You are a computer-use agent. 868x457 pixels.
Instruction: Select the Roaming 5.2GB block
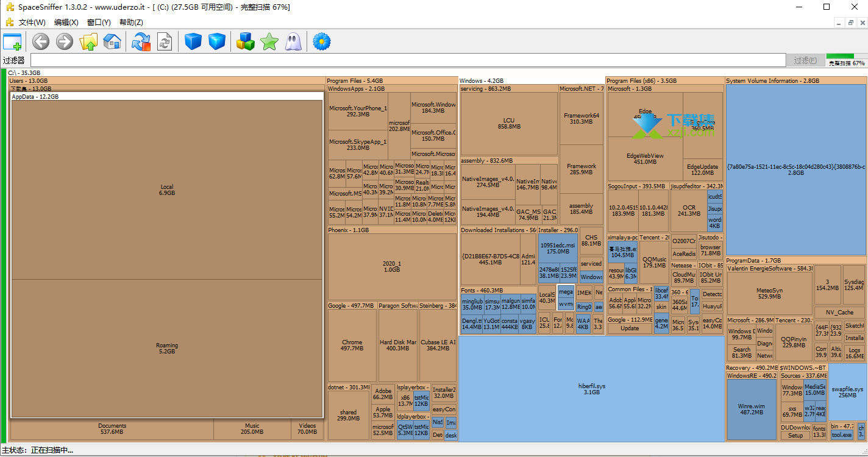(167, 348)
